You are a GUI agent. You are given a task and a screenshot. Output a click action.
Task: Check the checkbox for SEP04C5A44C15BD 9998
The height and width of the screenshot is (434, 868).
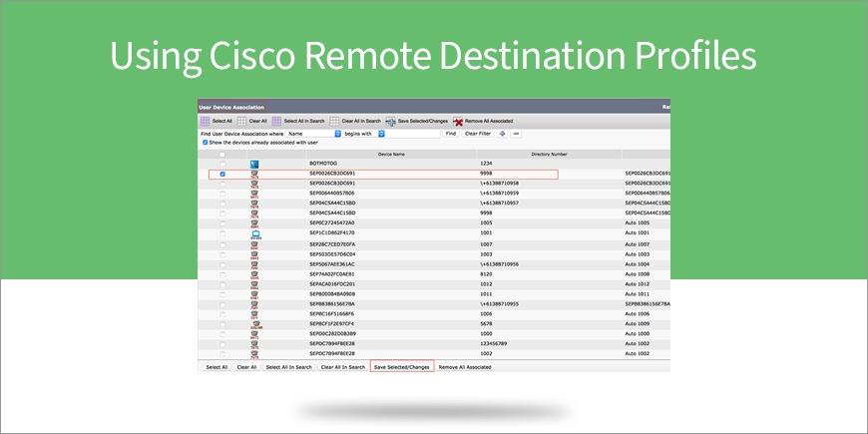222,214
